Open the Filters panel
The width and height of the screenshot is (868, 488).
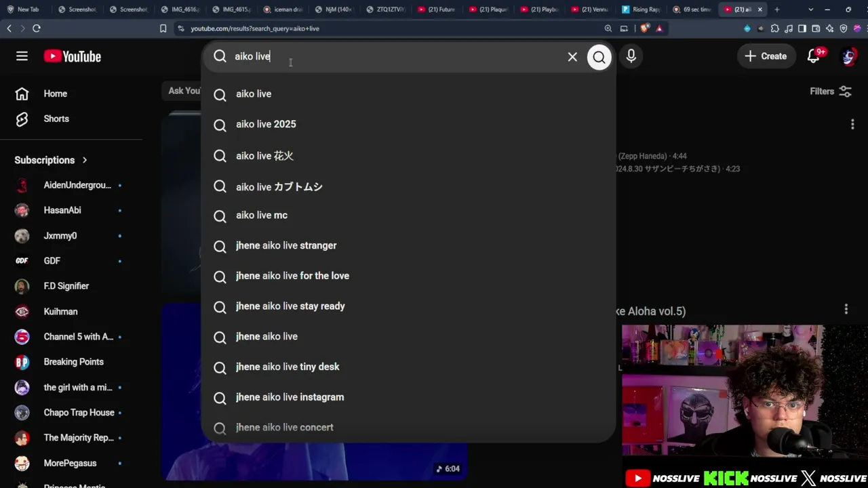(x=831, y=91)
